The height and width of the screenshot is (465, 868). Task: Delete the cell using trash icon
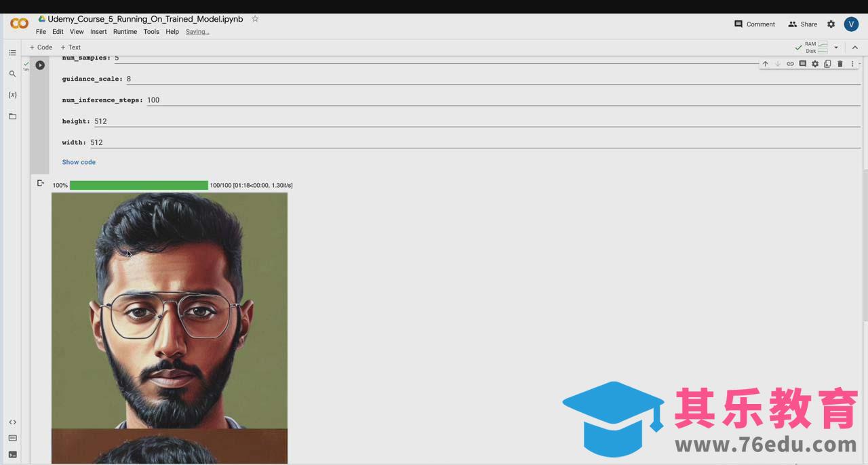tap(840, 64)
